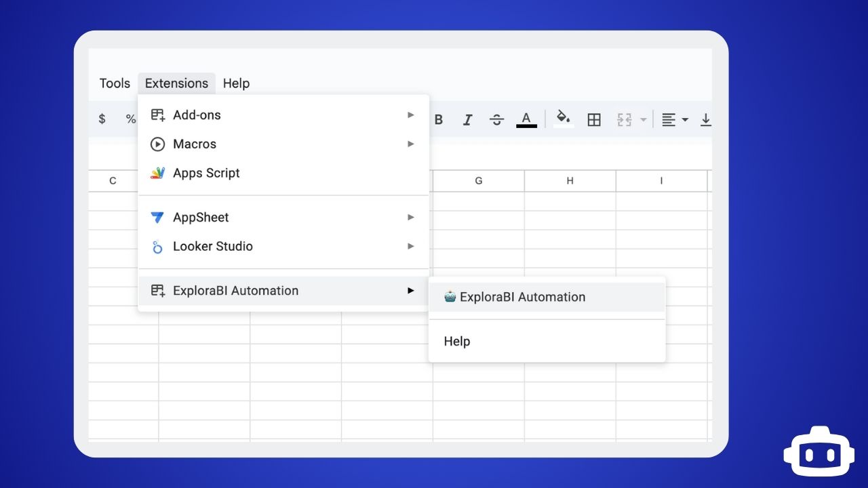Apply italic formatting
This screenshot has height=488, width=868.
pyautogui.click(x=468, y=119)
